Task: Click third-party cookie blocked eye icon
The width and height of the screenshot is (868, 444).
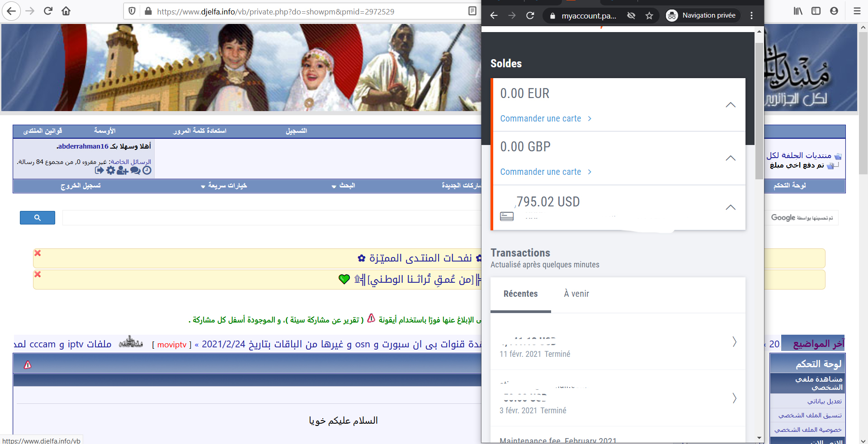Action: (631, 16)
